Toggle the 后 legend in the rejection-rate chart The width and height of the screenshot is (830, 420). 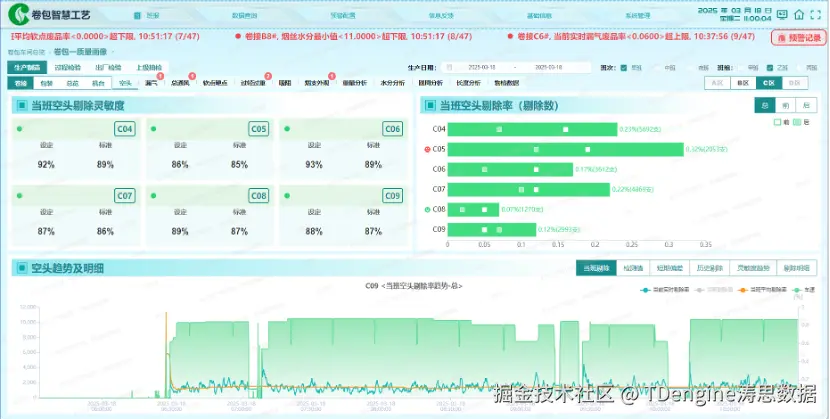coord(801,122)
